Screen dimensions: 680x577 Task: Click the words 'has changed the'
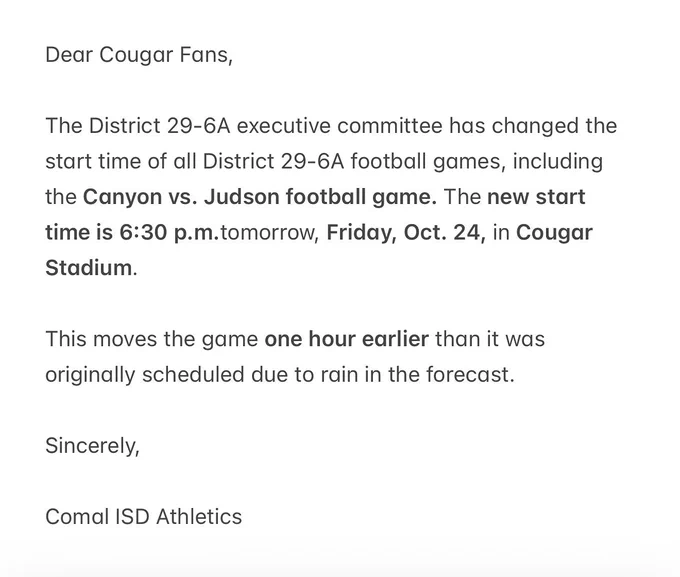coord(533,126)
